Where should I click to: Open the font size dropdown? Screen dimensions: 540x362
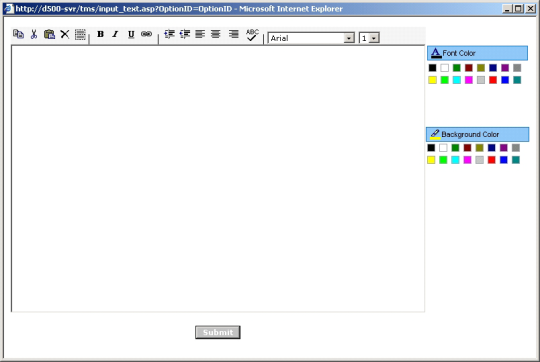pos(369,38)
